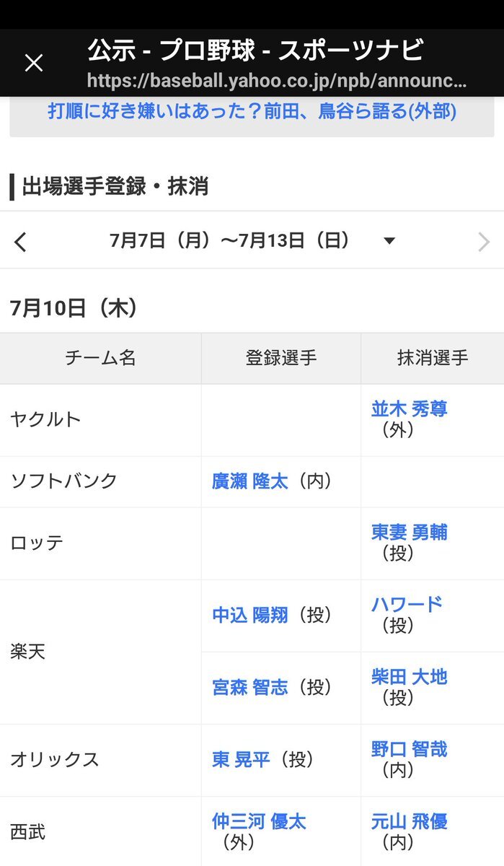Select the 登録選手 column header
Viewport: 504px width, 866px height.
(x=281, y=358)
